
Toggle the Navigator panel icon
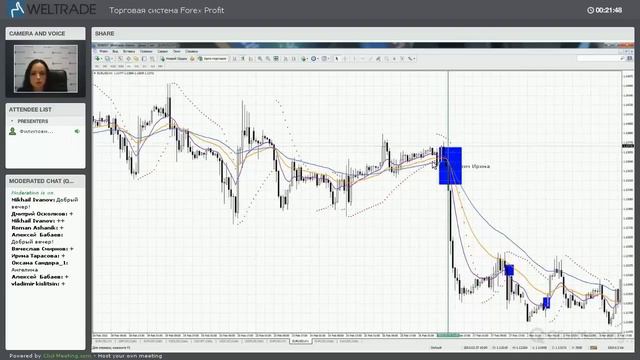136,59
